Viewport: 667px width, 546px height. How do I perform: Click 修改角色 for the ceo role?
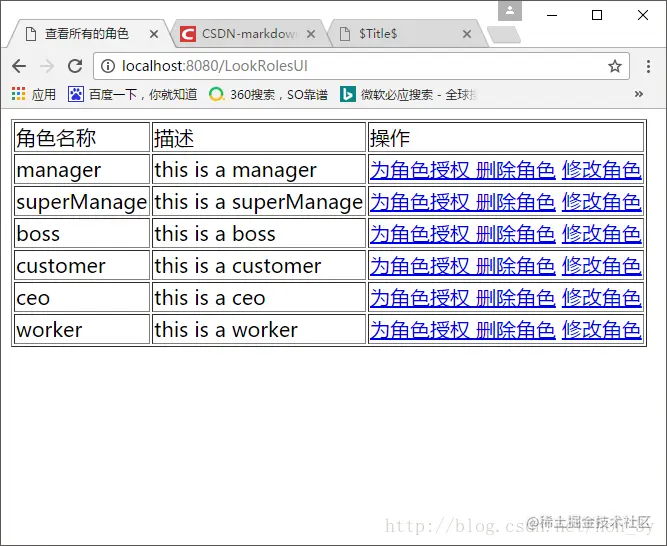[x=601, y=298]
